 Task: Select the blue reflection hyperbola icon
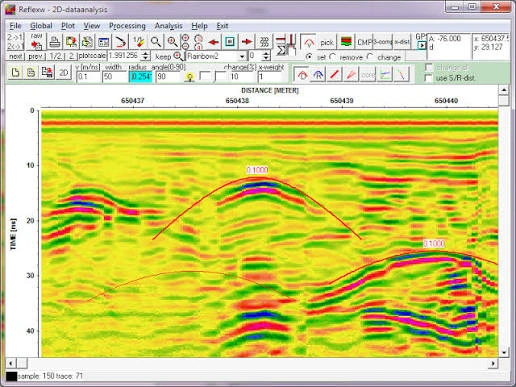[318, 75]
